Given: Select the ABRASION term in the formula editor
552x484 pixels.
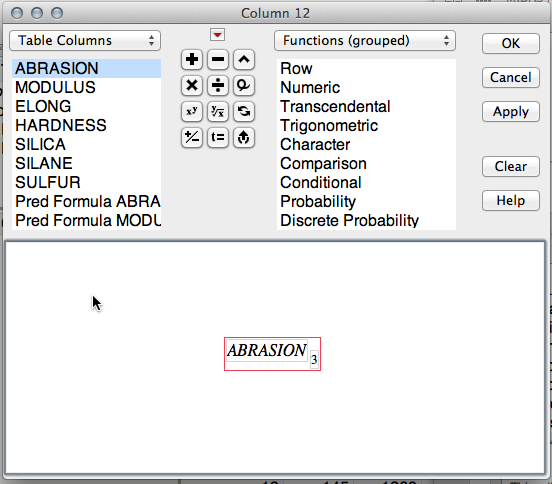Looking at the screenshot, I should (267, 350).
